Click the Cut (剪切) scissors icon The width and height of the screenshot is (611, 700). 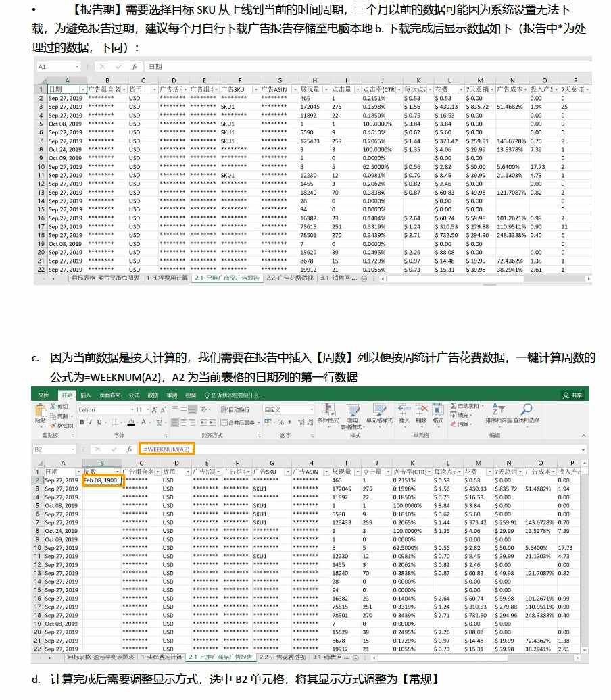(53, 406)
